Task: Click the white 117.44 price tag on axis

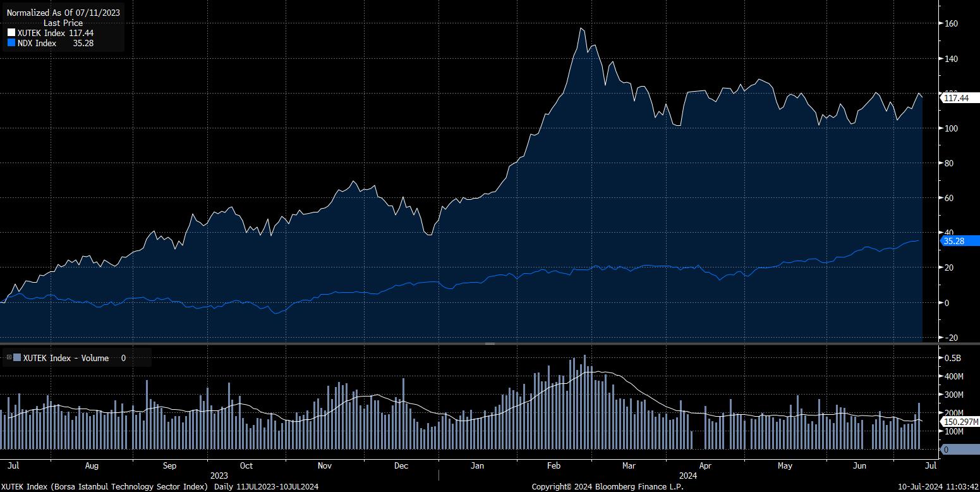Action: (960, 98)
